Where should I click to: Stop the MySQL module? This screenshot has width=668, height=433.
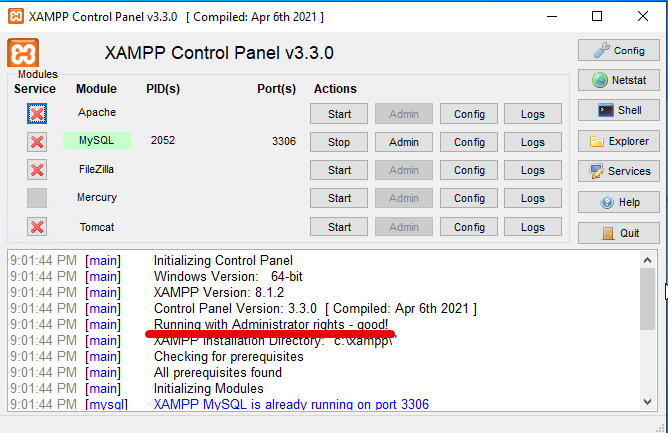339,142
